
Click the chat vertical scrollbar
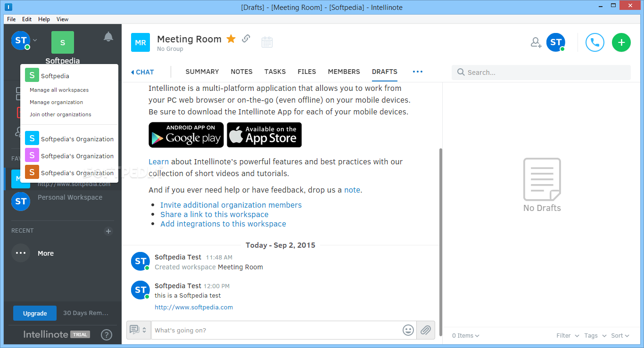[x=440, y=242]
